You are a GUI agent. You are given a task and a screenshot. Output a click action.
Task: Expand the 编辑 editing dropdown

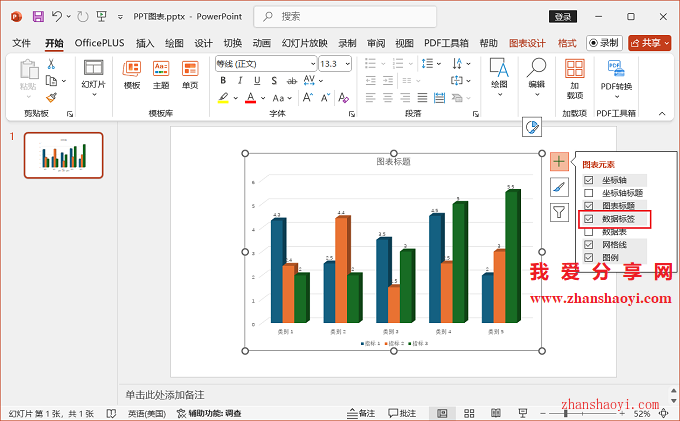[x=537, y=95]
